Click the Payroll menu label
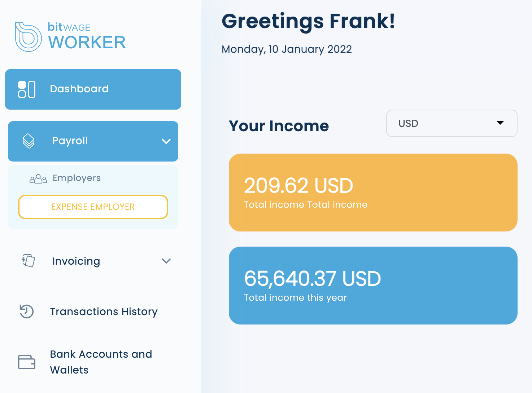 [70, 141]
